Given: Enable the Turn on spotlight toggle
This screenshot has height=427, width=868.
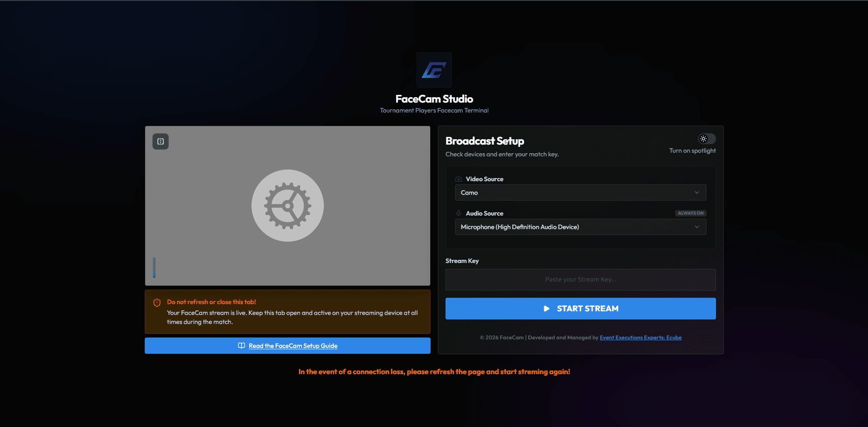Looking at the screenshot, I should pyautogui.click(x=706, y=139).
